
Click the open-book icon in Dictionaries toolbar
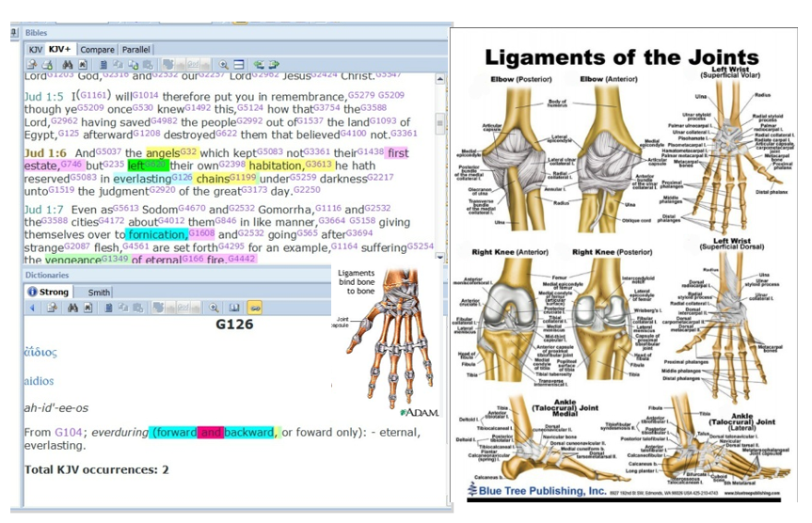point(234,308)
